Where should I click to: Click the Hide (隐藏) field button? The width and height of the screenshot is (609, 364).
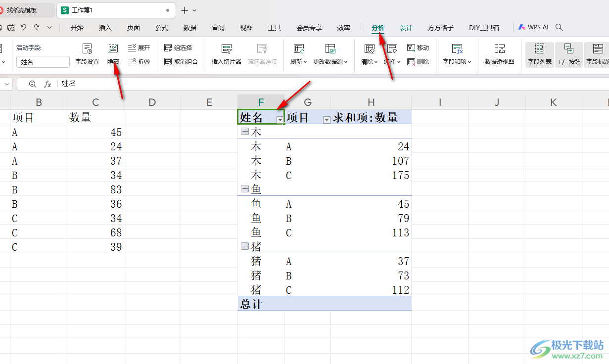tap(113, 55)
